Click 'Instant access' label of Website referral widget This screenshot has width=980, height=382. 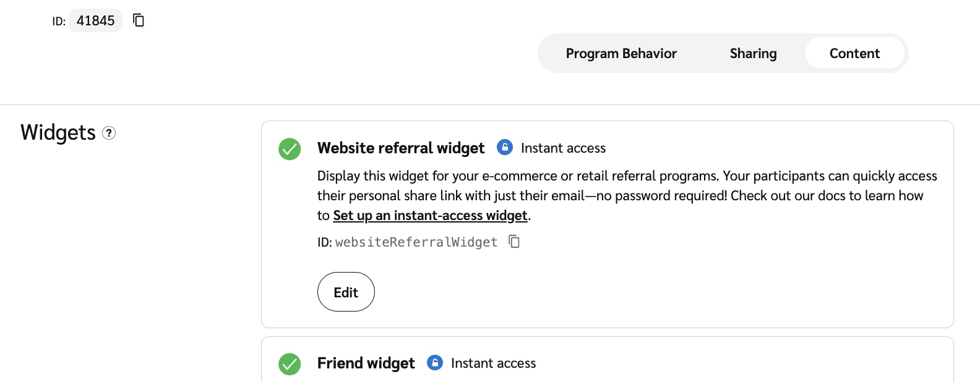click(x=563, y=148)
